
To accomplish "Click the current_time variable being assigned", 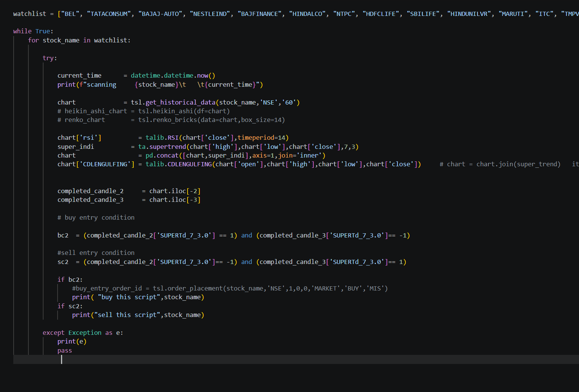I will tap(80, 76).
